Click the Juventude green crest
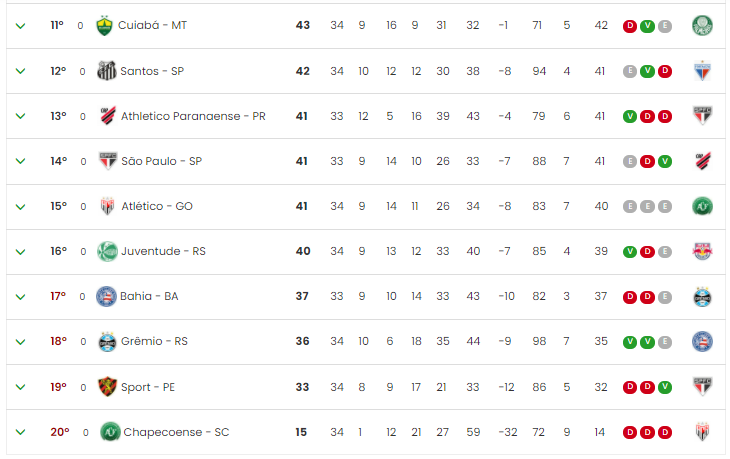Viewport: 730px width, 459px height. (x=108, y=251)
